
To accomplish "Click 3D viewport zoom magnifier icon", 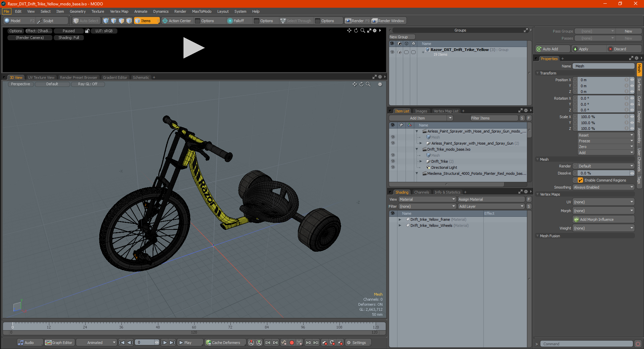I will tap(368, 84).
